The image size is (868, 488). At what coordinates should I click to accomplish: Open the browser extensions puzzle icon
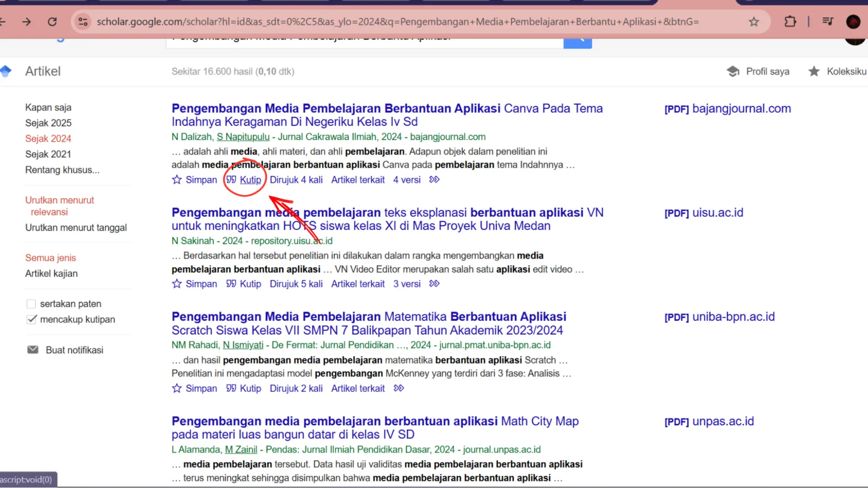(x=790, y=22)
